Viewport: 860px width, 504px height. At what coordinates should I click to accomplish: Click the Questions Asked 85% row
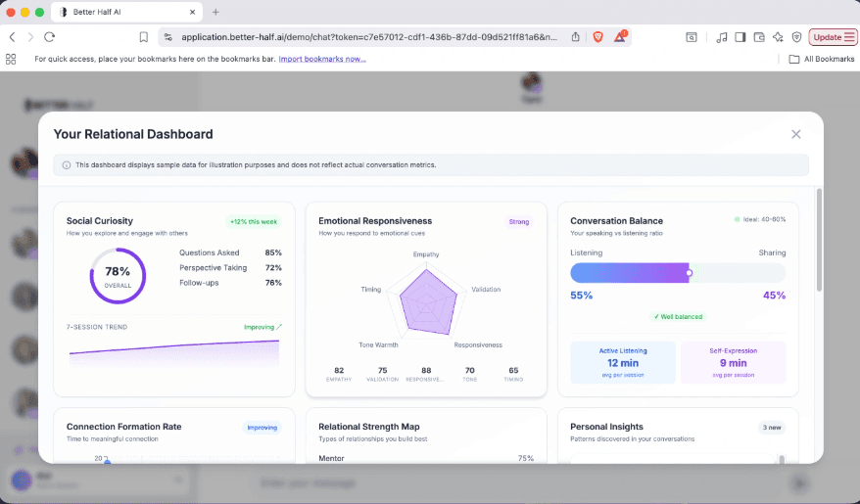(230, 252)
